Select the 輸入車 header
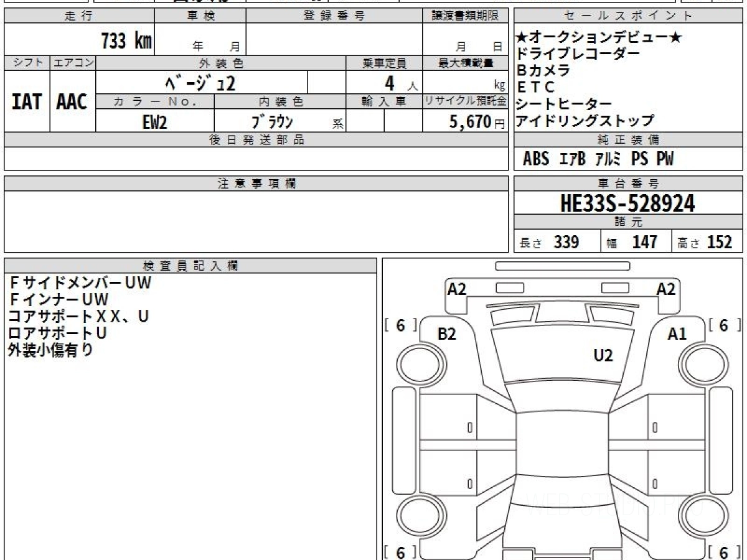Screen dimensions: 747x560 [x=384, y=101]
